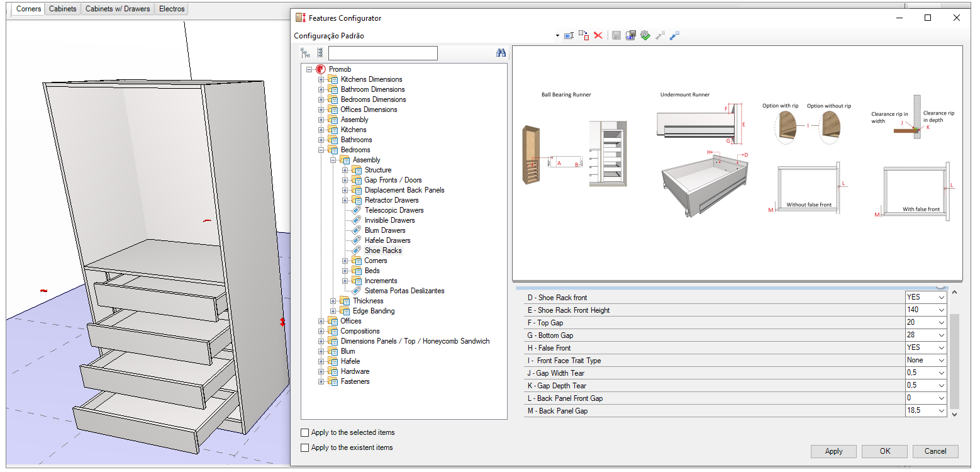Click the properties list scroll-up arrow

click(954, 293)
